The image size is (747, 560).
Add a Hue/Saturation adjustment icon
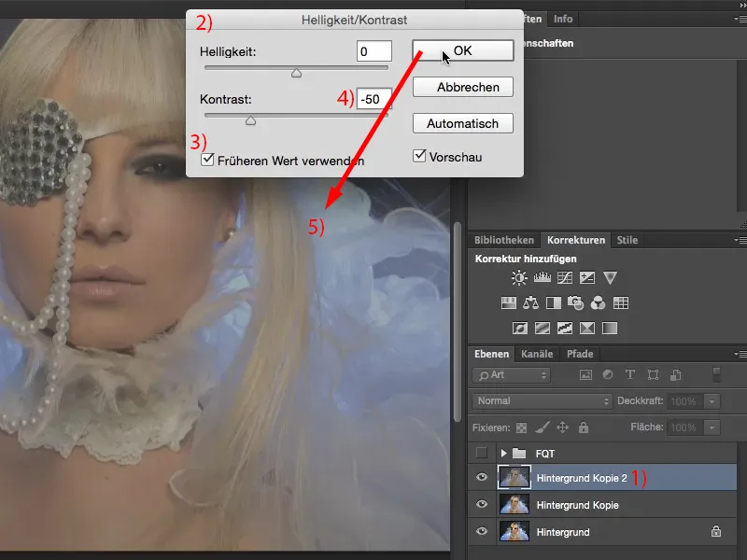(508, 302)
